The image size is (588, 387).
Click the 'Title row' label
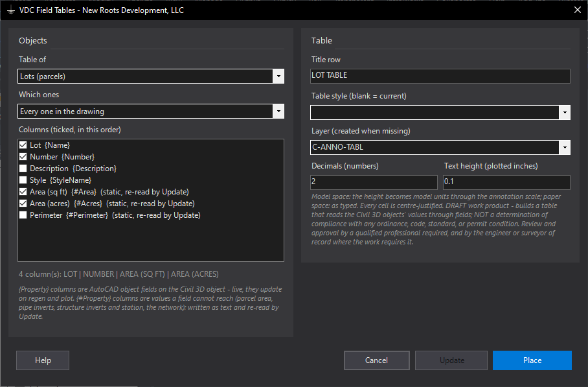326,60
